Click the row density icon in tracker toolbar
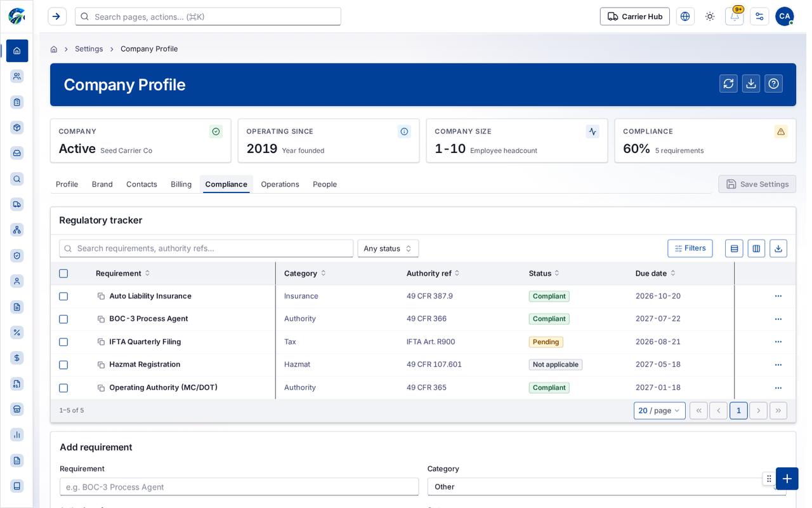The image size is (812, 508). 734,248
